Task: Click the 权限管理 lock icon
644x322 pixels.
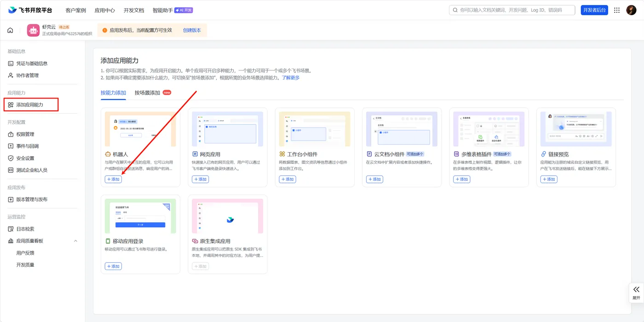Action: [x=11, y=134]
